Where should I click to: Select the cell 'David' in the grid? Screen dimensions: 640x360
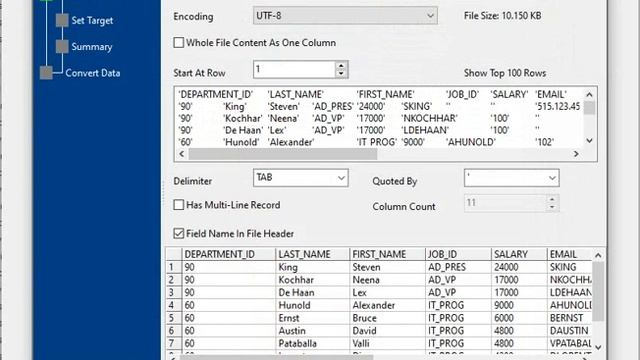pyautogui.click(x=387, y=331)
